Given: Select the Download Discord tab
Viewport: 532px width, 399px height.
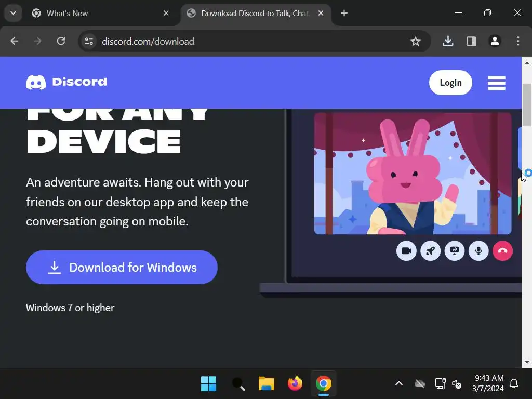Looking at the screenshot, I should (x=256, y=13).
